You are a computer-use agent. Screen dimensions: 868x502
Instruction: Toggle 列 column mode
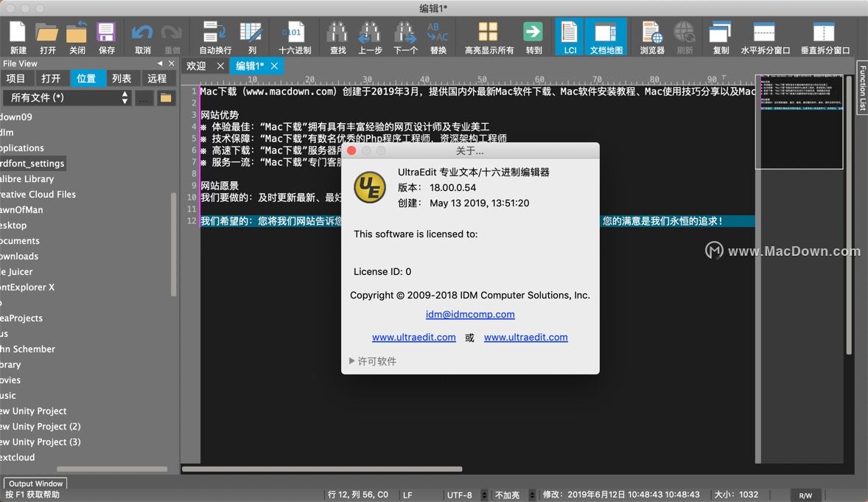coord(251,37)
